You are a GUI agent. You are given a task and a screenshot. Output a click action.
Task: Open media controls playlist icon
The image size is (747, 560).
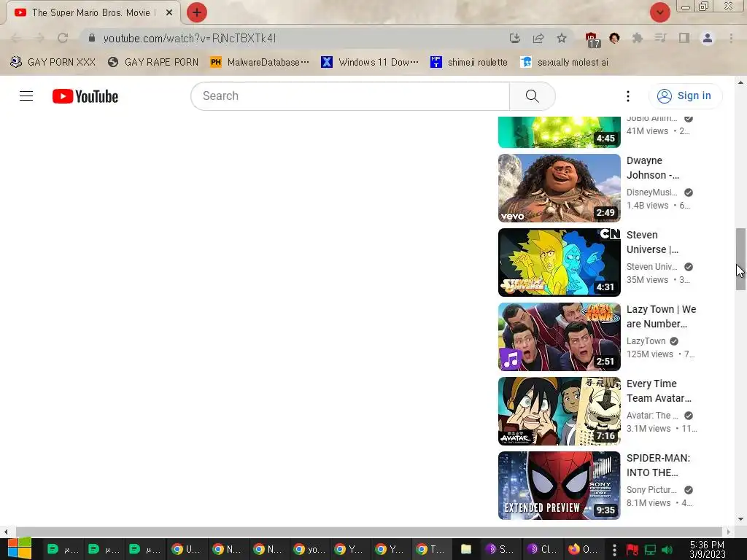click(x=660, y=38)
